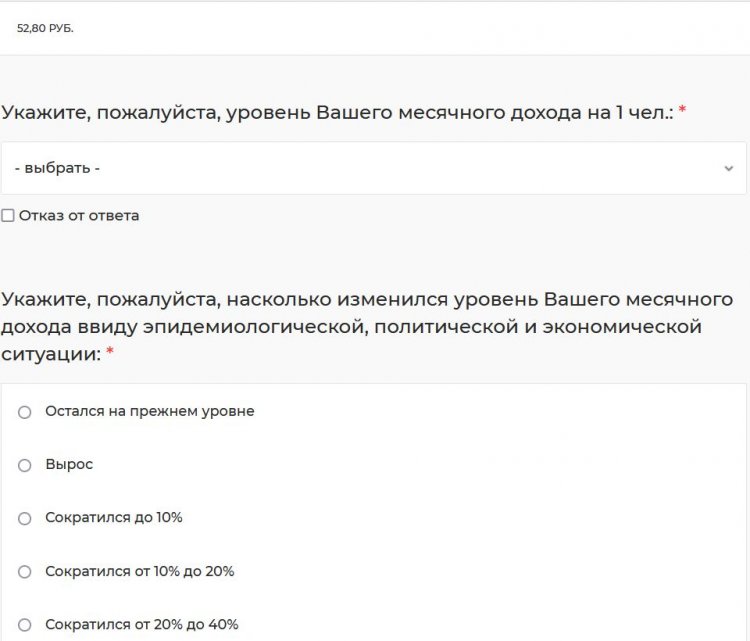Click the 'Сократился от 20% до 40%' label text

click(x=142, y=625)
